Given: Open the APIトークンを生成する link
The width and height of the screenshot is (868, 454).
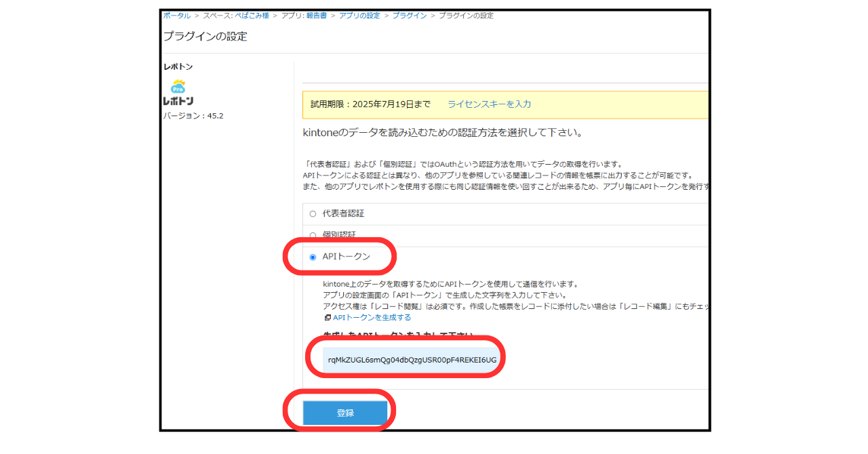Looking at the screenshot, I should point(372,317).
